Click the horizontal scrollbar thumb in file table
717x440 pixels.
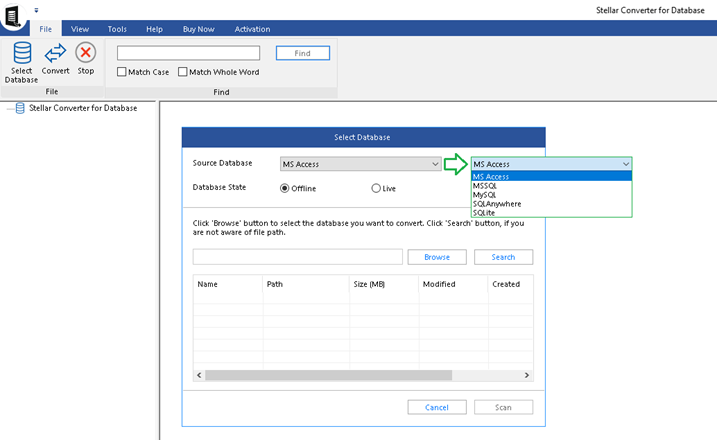pos(328,375)
